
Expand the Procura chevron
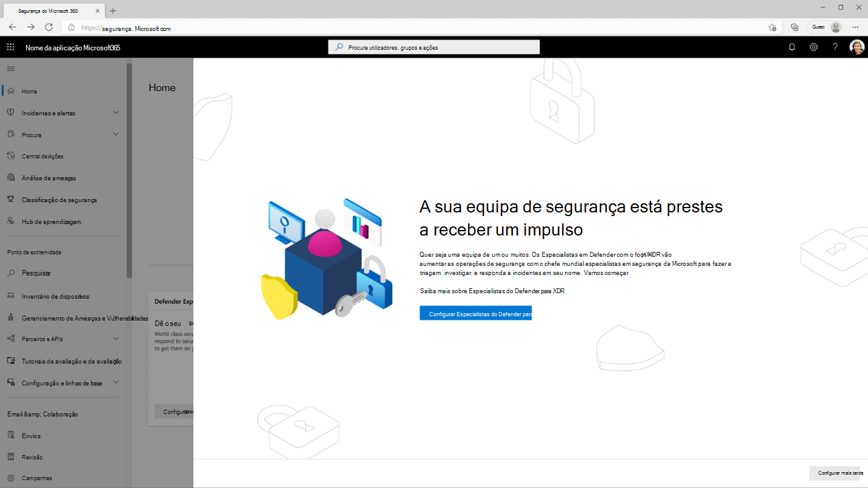click(x=116, y=134)
